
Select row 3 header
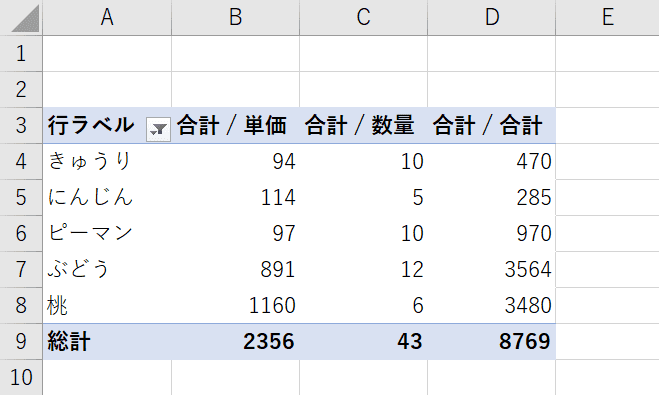tap(21, 126)
